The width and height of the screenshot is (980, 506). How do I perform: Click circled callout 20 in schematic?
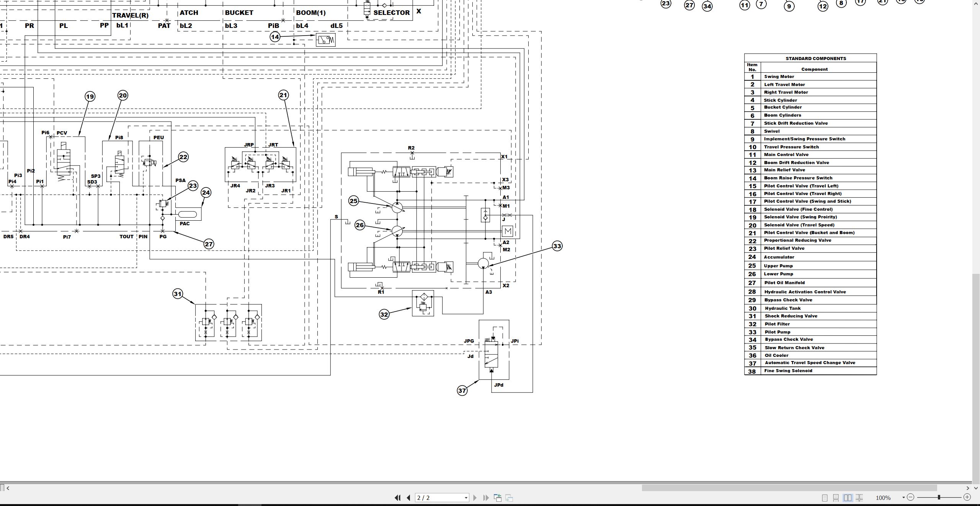tap(123, 95)
